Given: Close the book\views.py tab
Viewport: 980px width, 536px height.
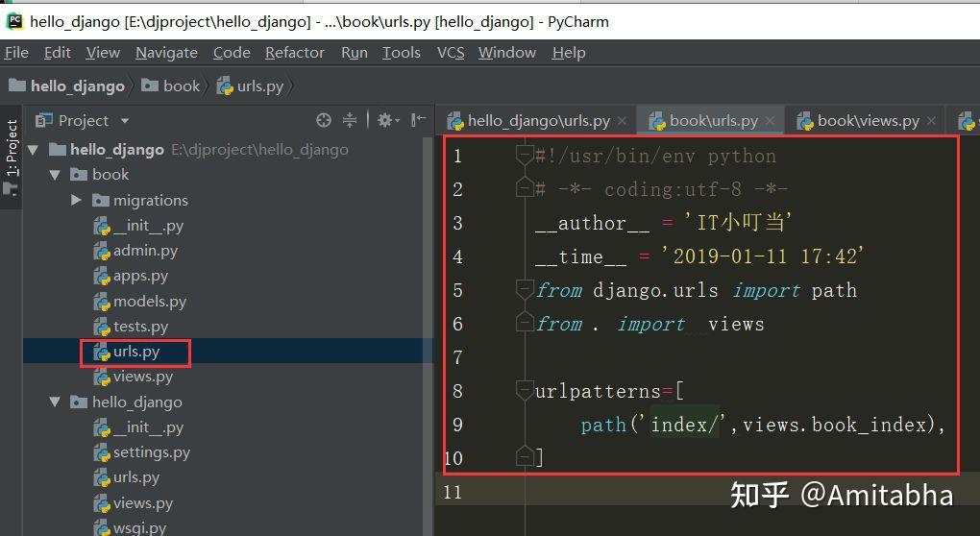Looking at the screenshot, I should coord(931,121).
